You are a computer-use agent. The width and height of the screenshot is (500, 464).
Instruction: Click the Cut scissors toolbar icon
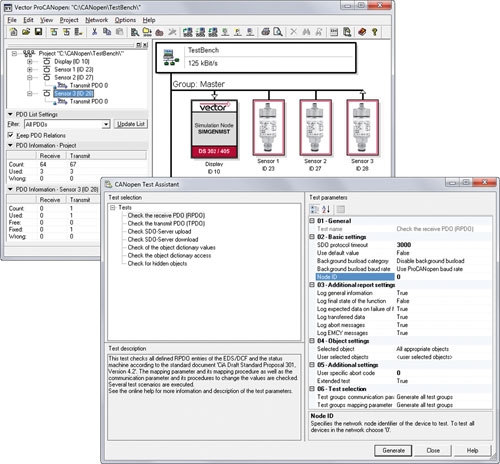(94, 32)
